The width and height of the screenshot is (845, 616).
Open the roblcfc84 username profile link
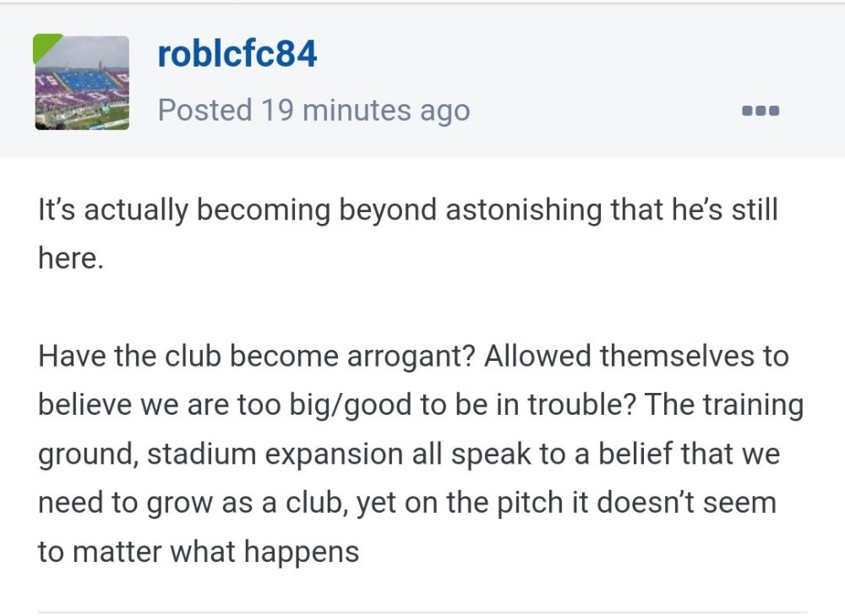(237, 53)
